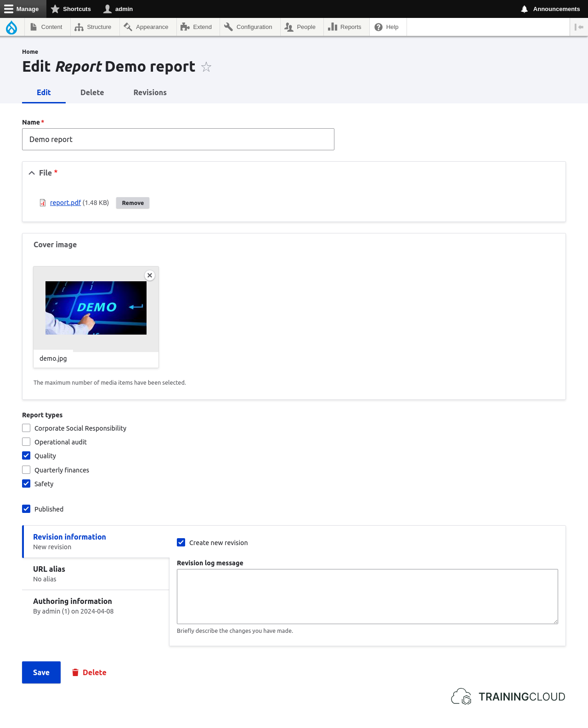Select Revision information vertical tab
588x728 pixels.
point(96,541)
